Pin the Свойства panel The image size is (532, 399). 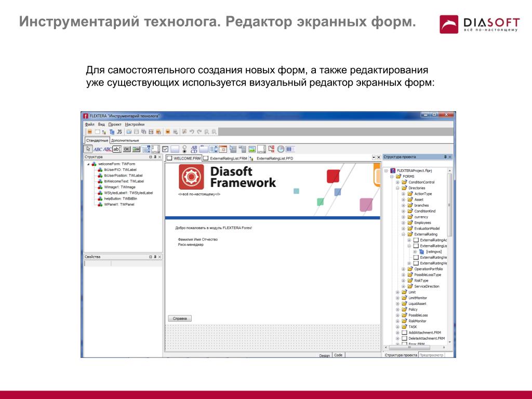[x=155, y=257]
